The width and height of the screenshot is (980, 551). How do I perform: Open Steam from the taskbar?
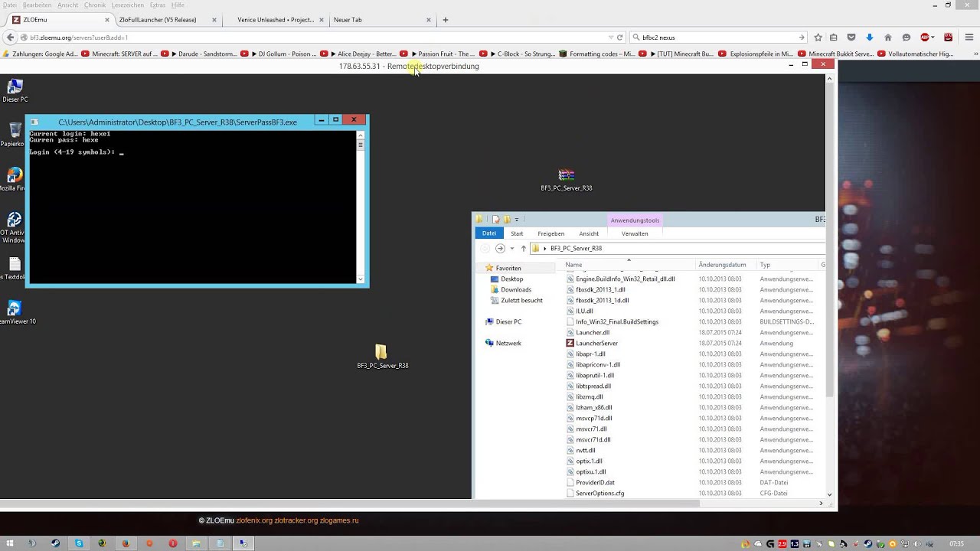click(x=55, y=543)
